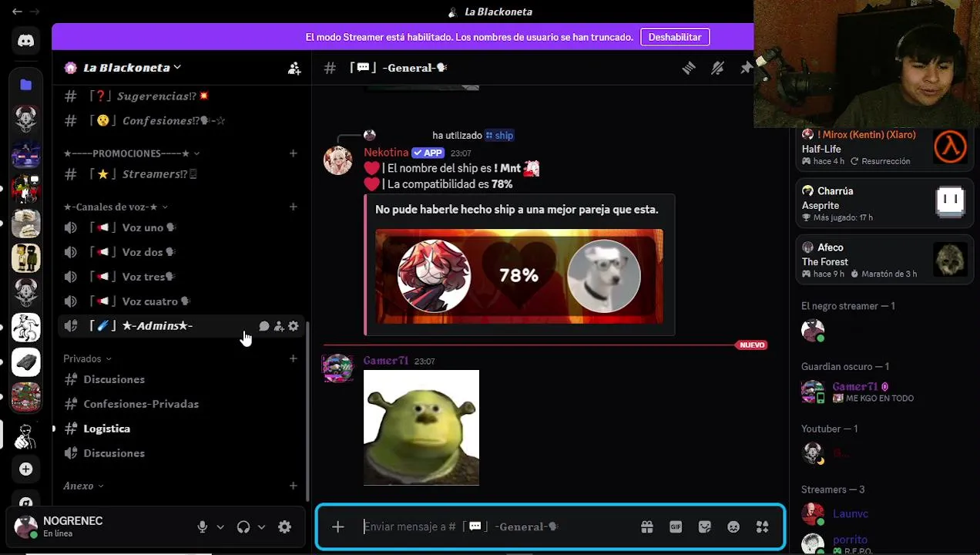
Task: Click the plus attach file button
Action: point(337,526)
